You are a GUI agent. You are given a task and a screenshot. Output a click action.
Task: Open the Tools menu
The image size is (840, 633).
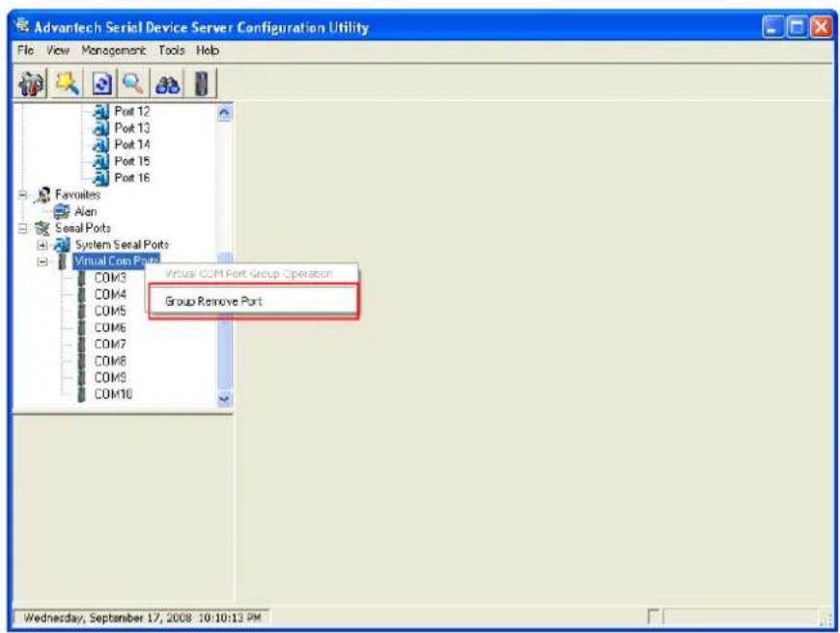[x=172, y=50]
